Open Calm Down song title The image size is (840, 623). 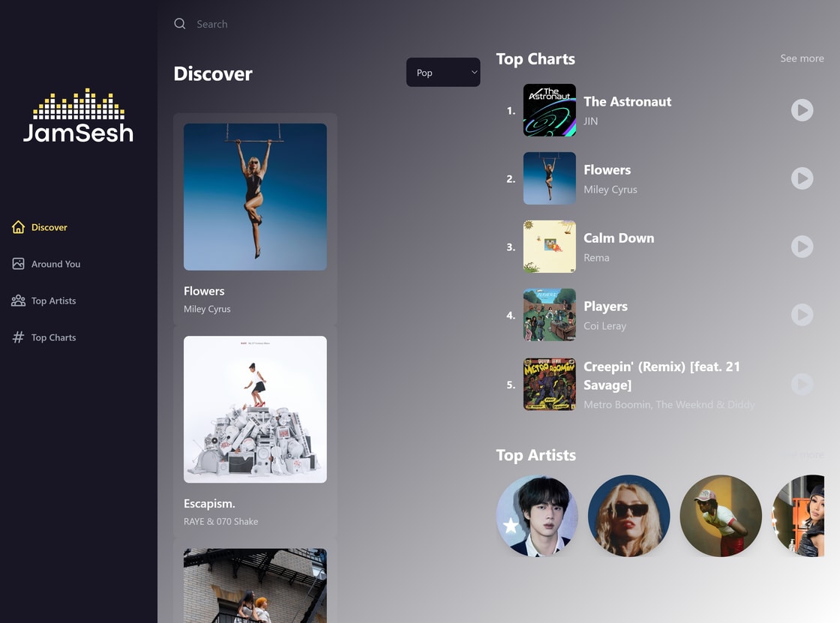[619, 238]
